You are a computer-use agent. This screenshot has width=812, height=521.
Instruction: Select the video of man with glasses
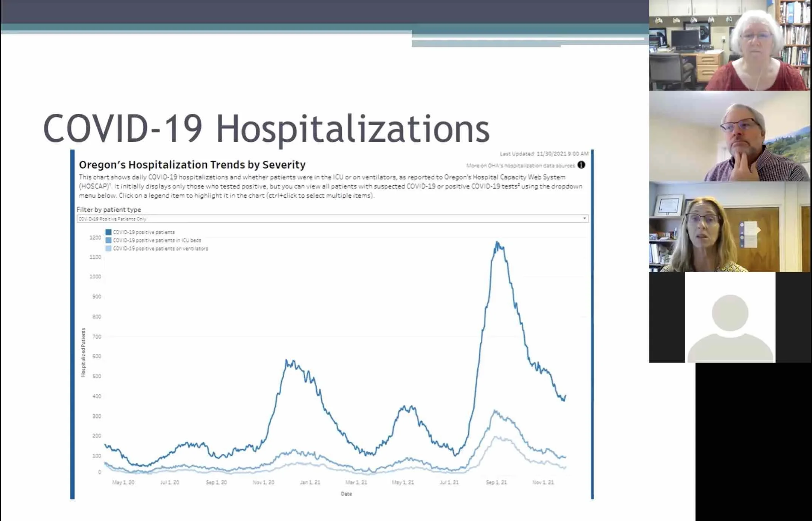click(730, 136)
